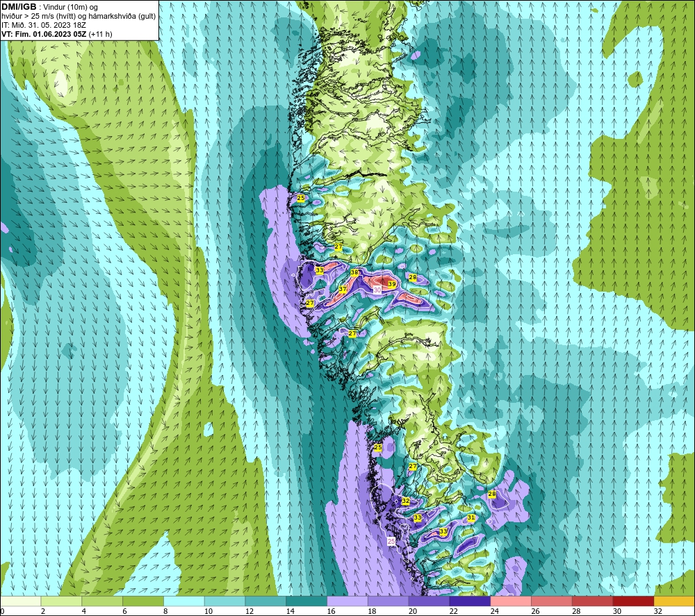
Task: Click the 10–12 aqua legend swatch
Action: point(224,601)
